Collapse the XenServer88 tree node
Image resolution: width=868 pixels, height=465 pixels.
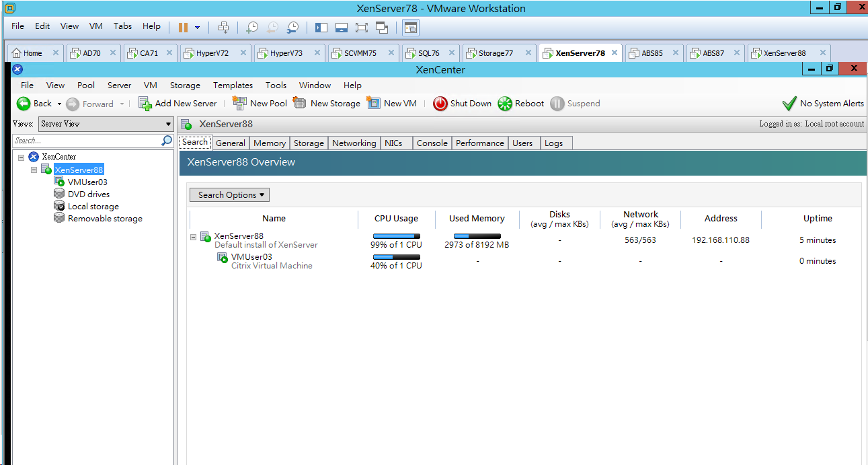[34, 170]
